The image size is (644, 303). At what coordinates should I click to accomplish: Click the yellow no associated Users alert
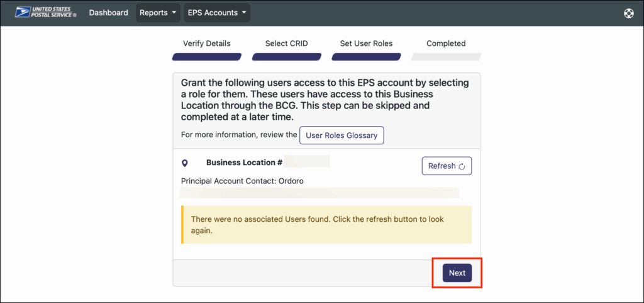[326, 224]
